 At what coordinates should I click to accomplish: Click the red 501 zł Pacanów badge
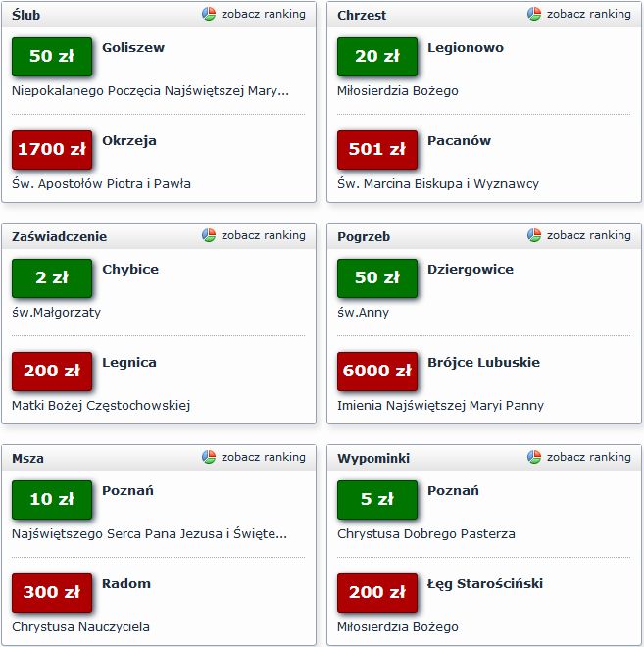pyautogui.click(x=377, y=150)
